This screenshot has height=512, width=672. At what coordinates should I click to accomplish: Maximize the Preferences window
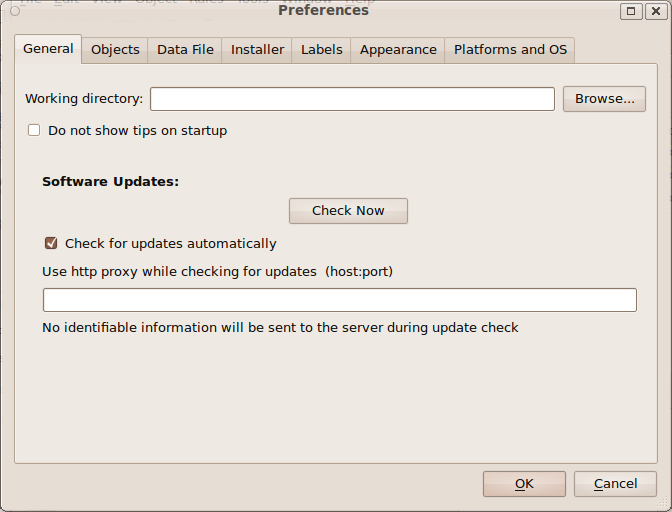pos(631,11)
